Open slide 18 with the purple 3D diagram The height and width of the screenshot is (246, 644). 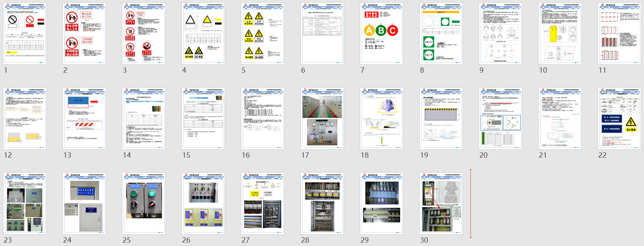(x=381, y=119)
